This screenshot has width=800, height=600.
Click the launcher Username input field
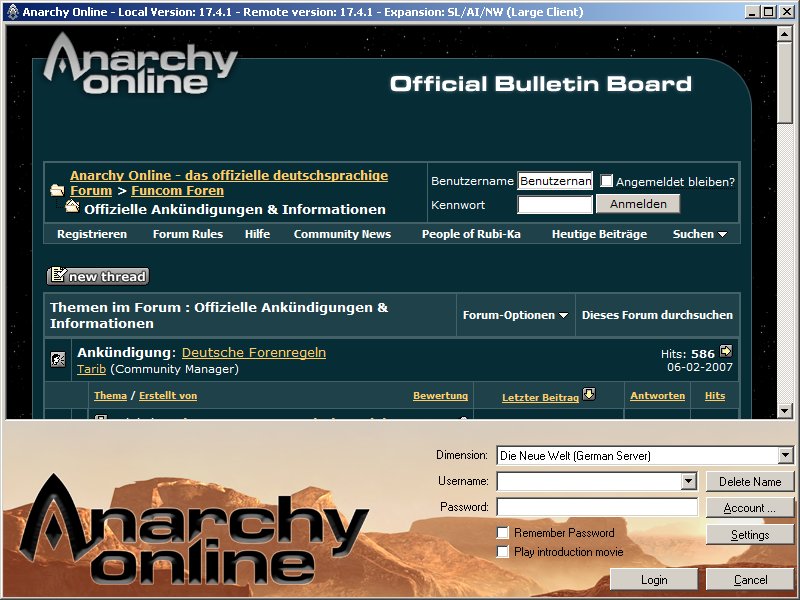click(589, 481)
